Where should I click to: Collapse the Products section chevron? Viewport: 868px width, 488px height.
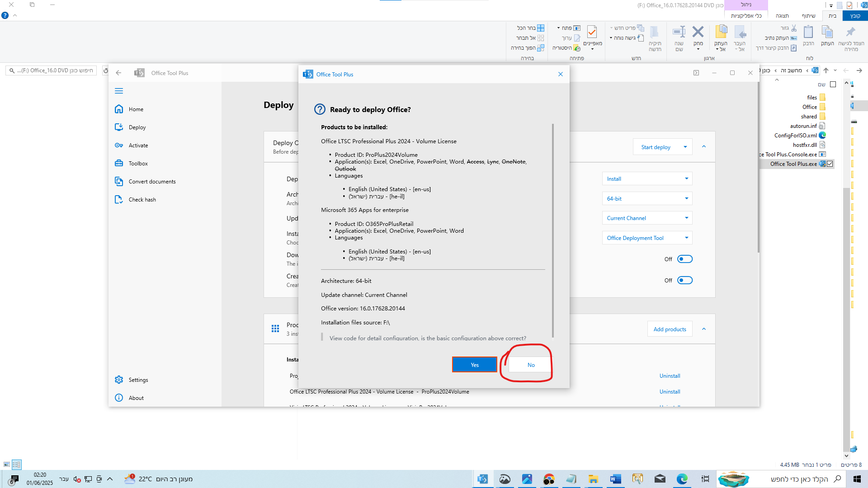pos(704,329)
